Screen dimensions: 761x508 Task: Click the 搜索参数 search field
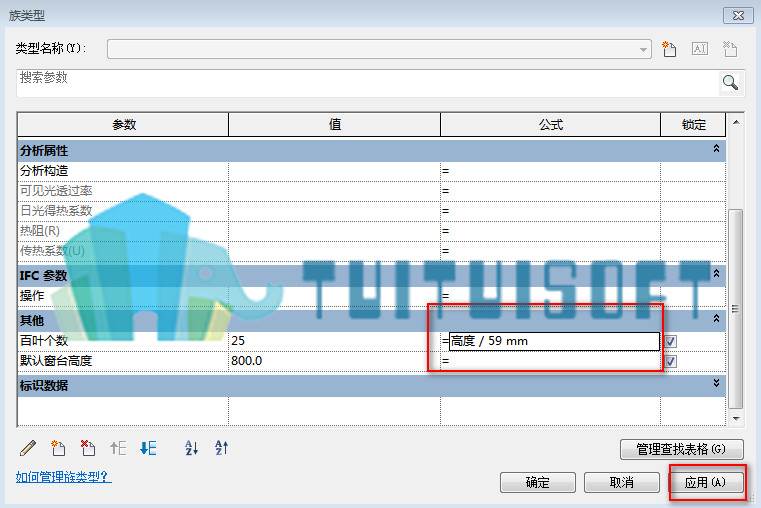pyautogui.click(x=369, y=83)
